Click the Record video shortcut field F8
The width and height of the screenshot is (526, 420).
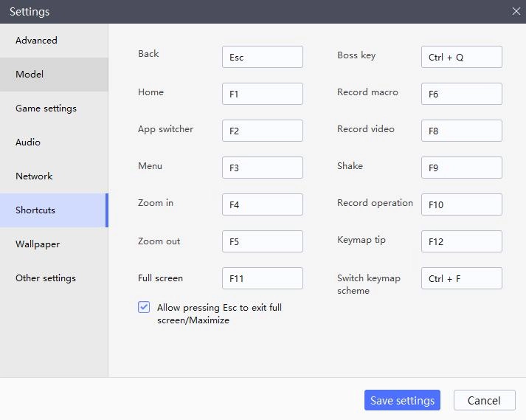(462, 131)
